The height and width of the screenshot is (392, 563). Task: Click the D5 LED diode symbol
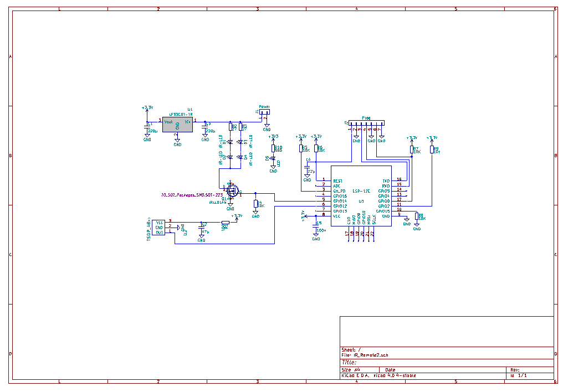(273, 158)
